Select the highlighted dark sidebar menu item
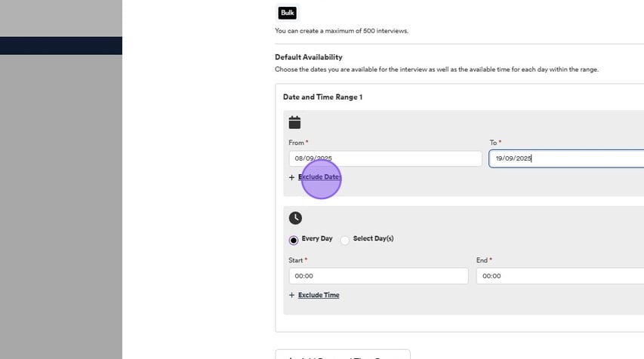The width and height of the screenshot is (644, 359). pyautogui.click(x=61, y=45)
